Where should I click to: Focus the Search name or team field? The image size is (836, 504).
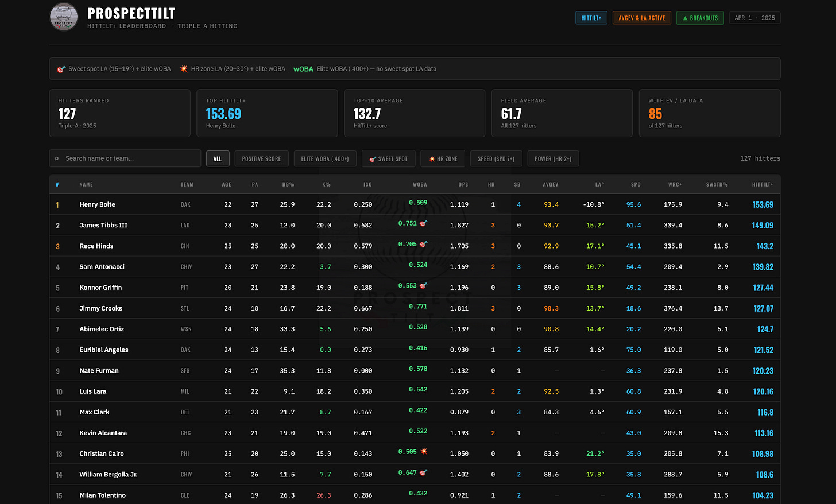coord(125,158)
